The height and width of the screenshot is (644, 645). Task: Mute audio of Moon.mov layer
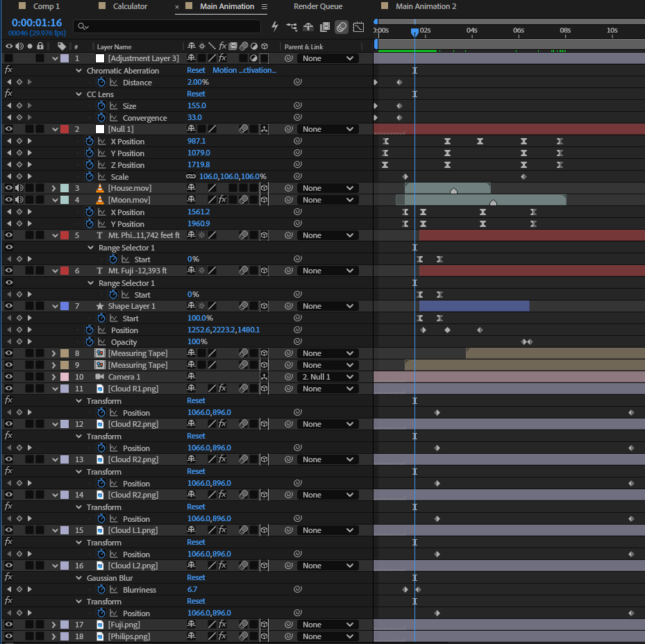19,200
